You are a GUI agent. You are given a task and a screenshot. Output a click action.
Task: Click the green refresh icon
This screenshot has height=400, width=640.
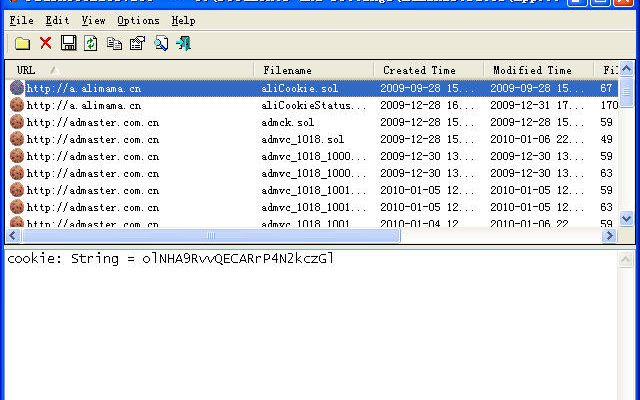point(91,43)
